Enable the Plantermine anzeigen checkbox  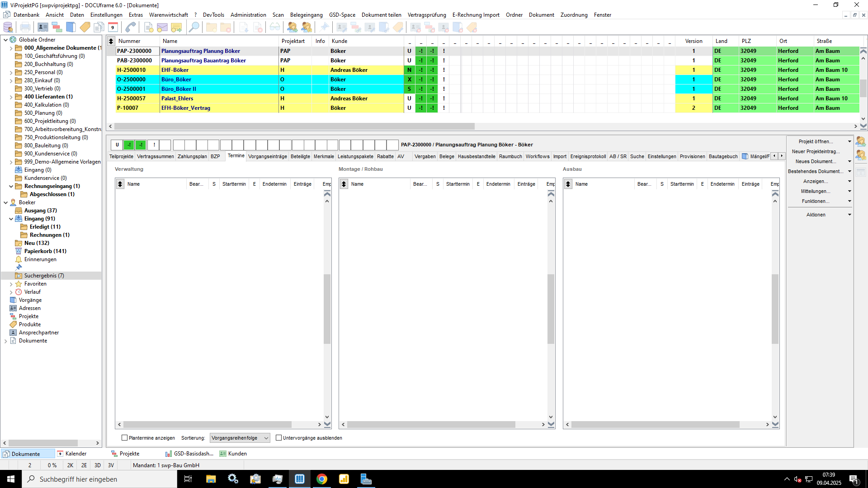click(x=125, y=438)
